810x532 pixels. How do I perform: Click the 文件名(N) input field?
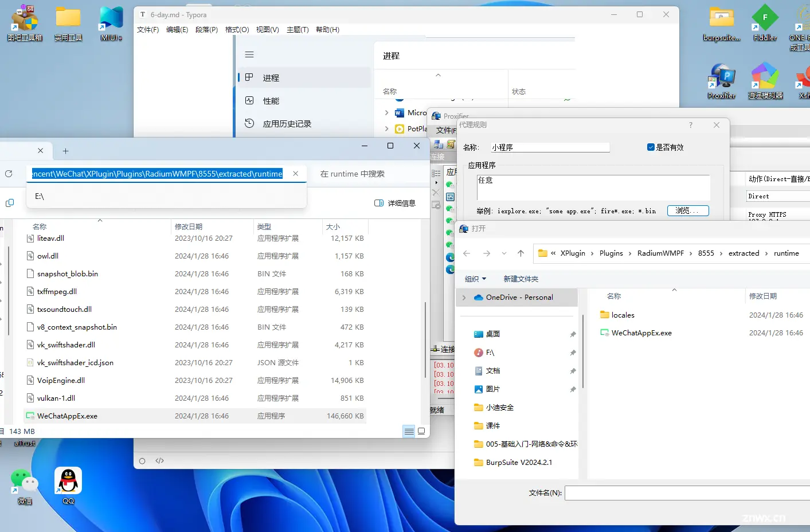tap(687, 493)
